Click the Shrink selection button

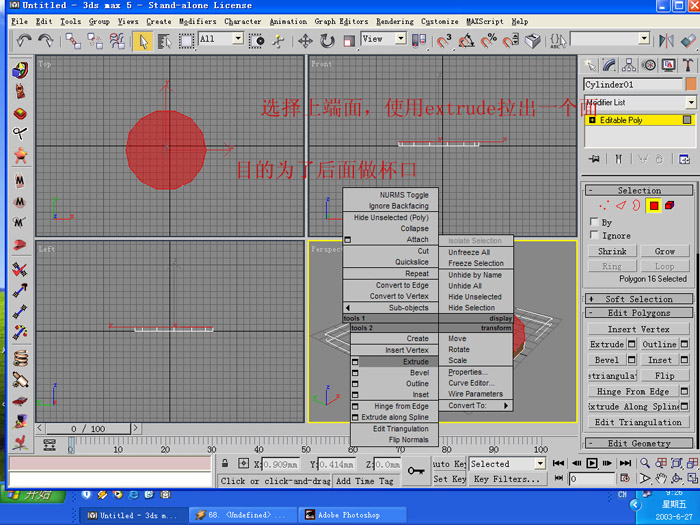pos(612,251)
